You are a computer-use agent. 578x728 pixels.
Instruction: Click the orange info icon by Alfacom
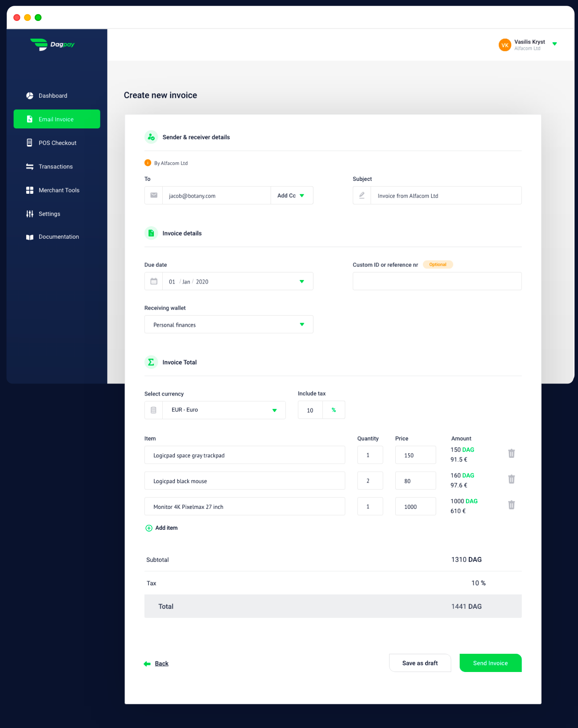[148, 163]
